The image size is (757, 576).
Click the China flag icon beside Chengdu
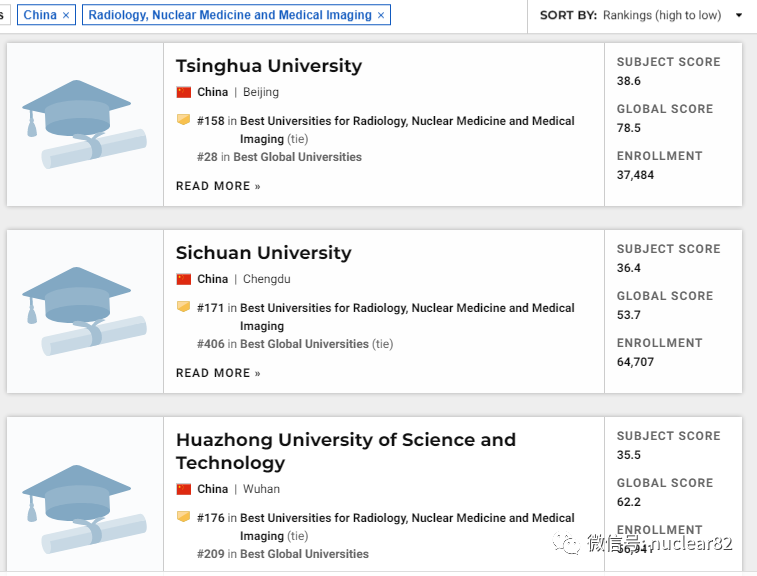pos(183,279)
